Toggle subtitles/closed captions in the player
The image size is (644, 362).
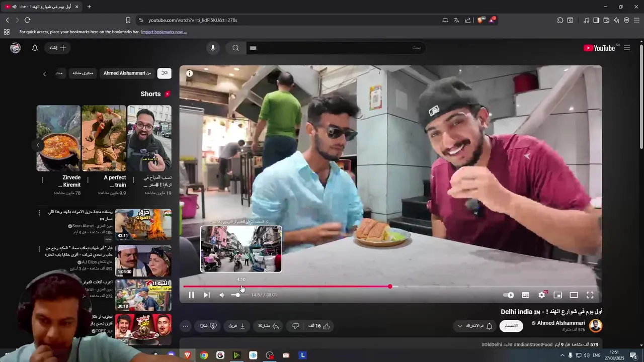[525, 295]
